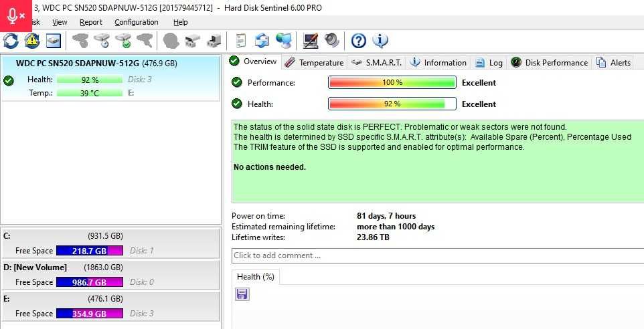This screenshot has width=644, height=329.
Task: Switch to the Disk Performance tab
Action: (549, 62)
